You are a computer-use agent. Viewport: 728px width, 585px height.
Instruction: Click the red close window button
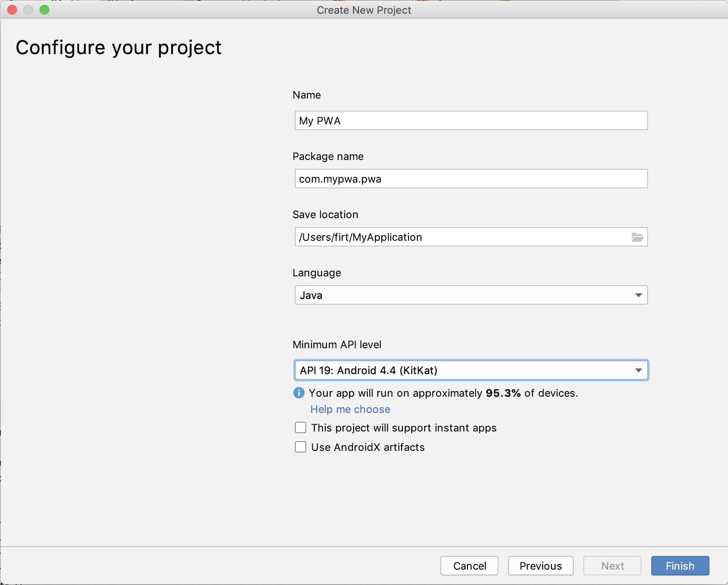(x=12, y=10)
